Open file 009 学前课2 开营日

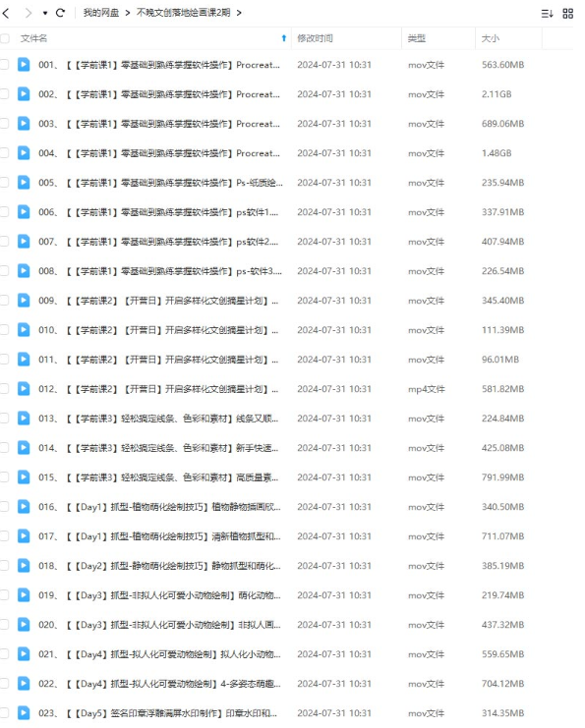coord(158,301)
